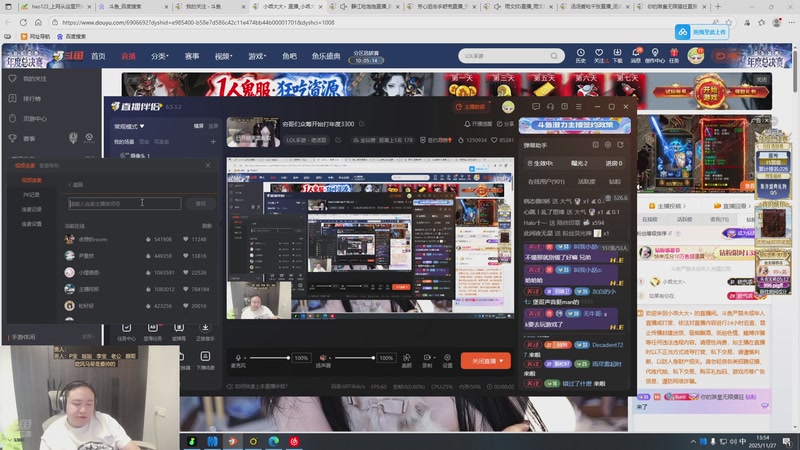Click the 弹幕助手 pop-out icon
Screen dimensions: 800x450
pyautogui.click(x=620, y=145)
